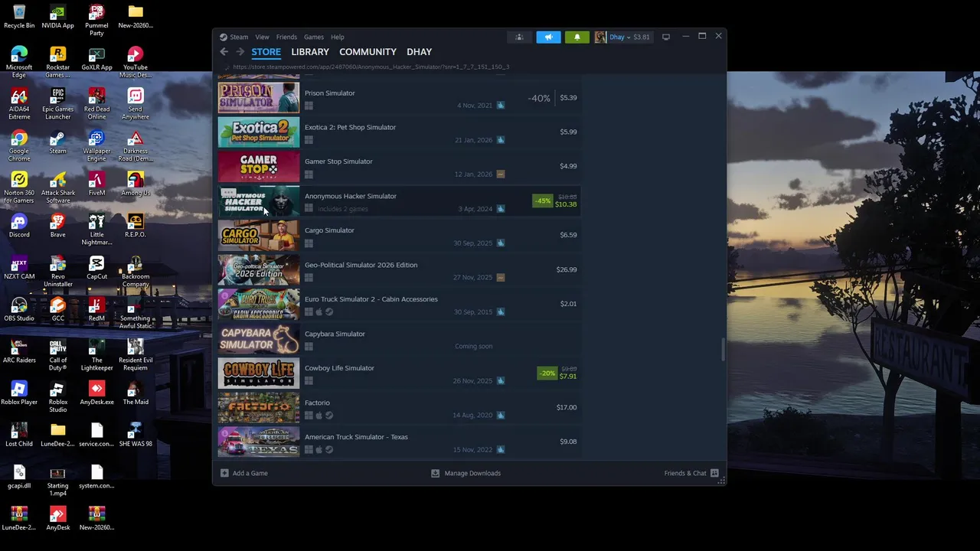Viewport: 980px width, 551px height.
Task: Click the Apple platform icon under Euro Truck
Action: [319, 312]
